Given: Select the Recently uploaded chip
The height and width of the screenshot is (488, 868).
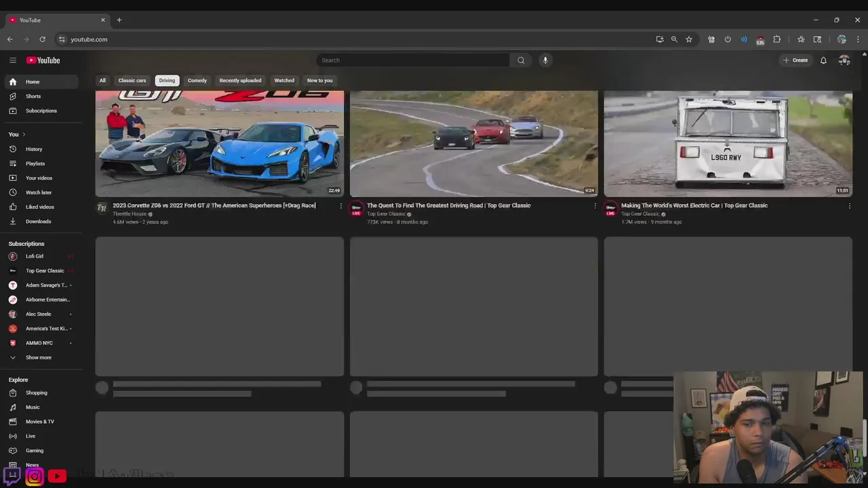Looking at the screenshot, I should [x=240, y=81].
